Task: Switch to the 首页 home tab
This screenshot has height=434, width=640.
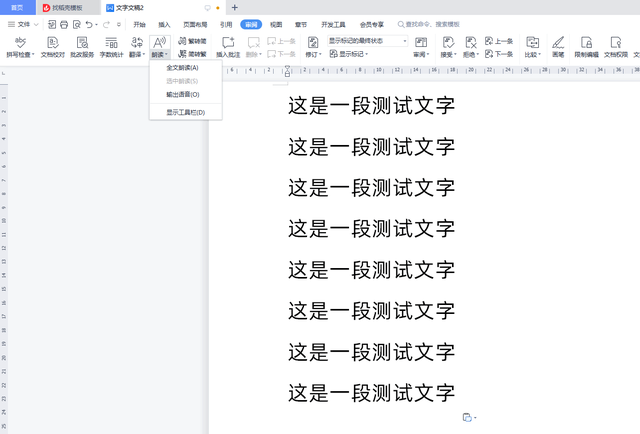Action: [18, 8]
